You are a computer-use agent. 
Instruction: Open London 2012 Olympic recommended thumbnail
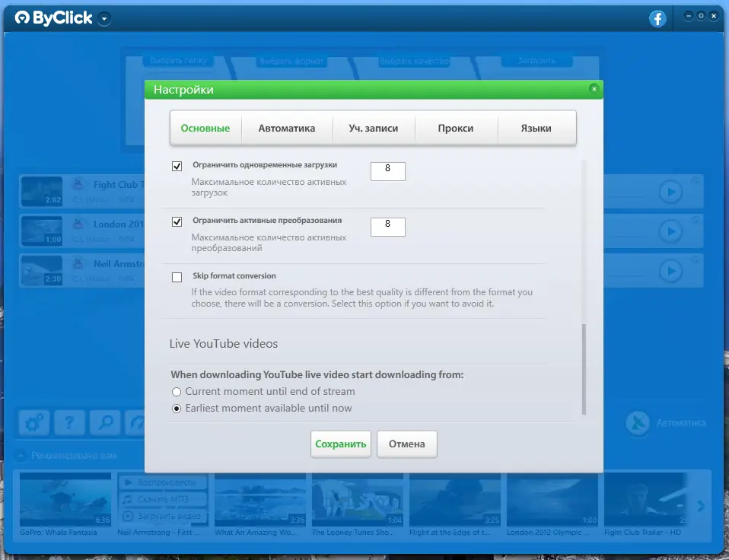pos(552,500)
